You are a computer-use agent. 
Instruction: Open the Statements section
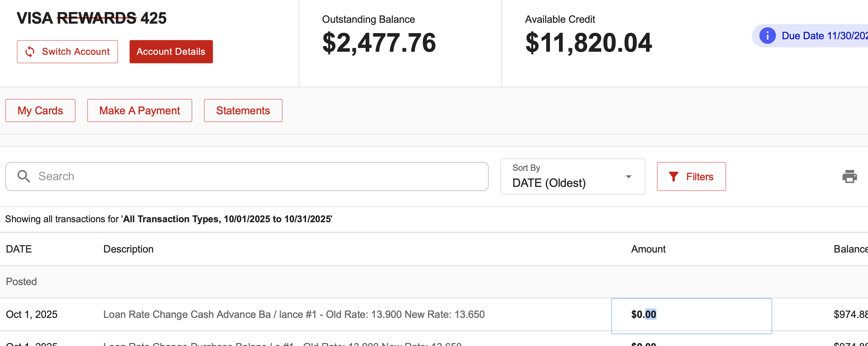tap(243, 110)
